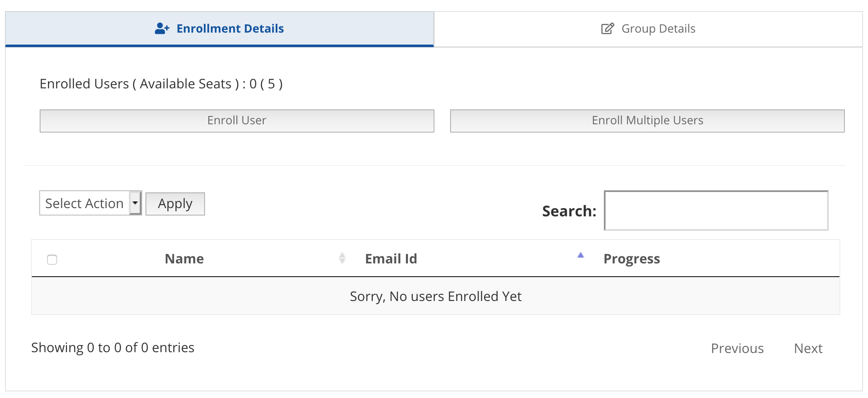This screenshot has height=398, width=868.
Task: Apply the selected bulk action
Action: coord(175,204)
